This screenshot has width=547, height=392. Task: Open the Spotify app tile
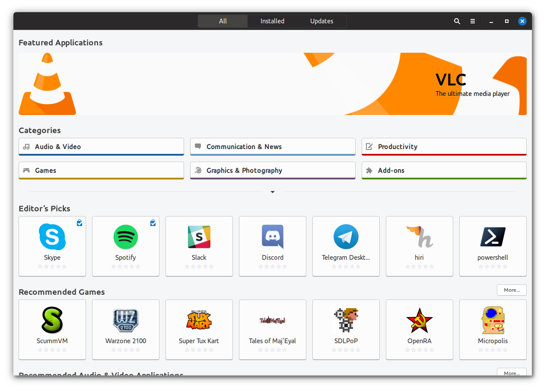[126, 246]
